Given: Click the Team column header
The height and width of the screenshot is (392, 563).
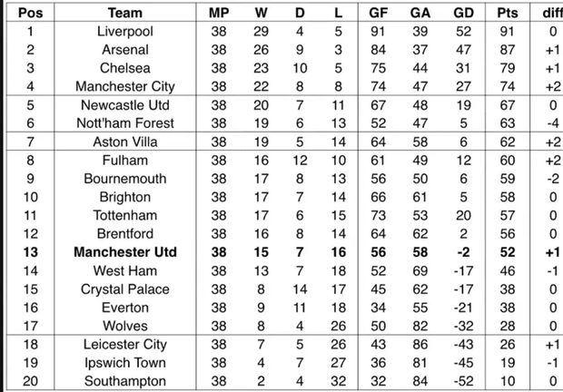Looking at the screenshot, I should click(124, 14).
